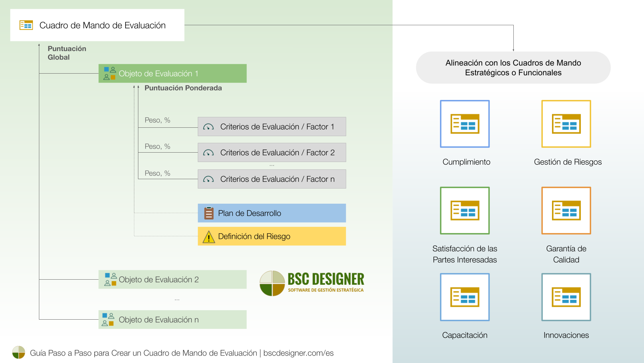
Task: Select the Objeto de Evaluación 2 label
Action: coord(159,280)
